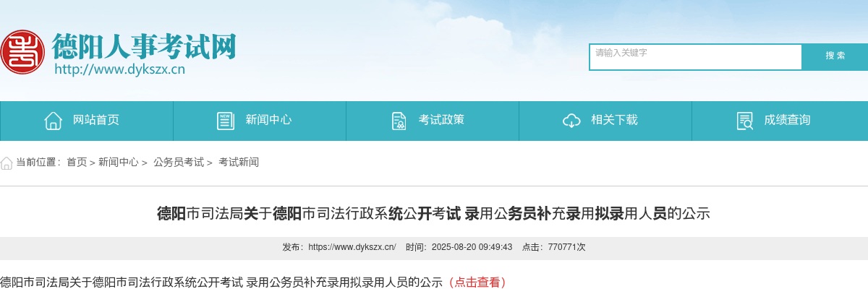Click the 搜索 search button
The image size is (868, 289).
[x=835, y=57]
